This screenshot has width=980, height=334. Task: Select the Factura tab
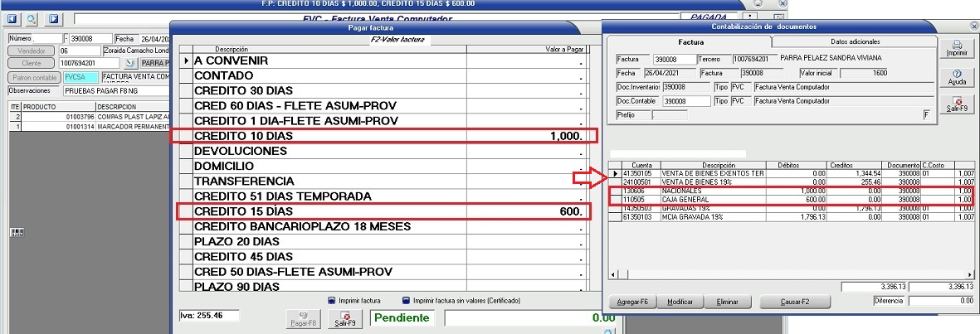(x=690, y=41)
